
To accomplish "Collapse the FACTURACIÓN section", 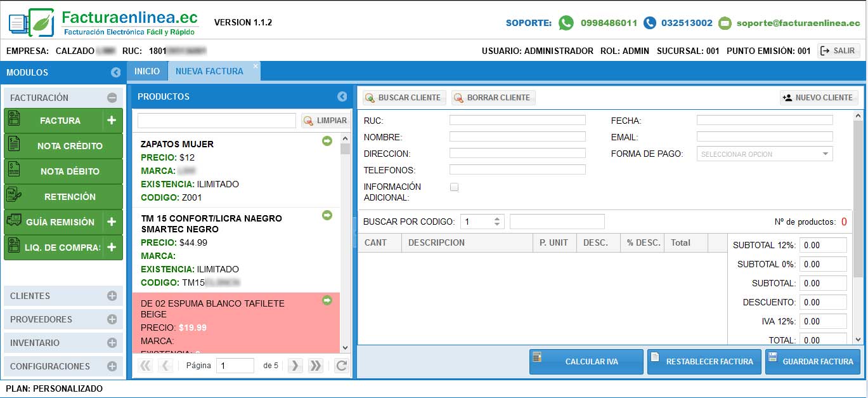I will point(112,98).
